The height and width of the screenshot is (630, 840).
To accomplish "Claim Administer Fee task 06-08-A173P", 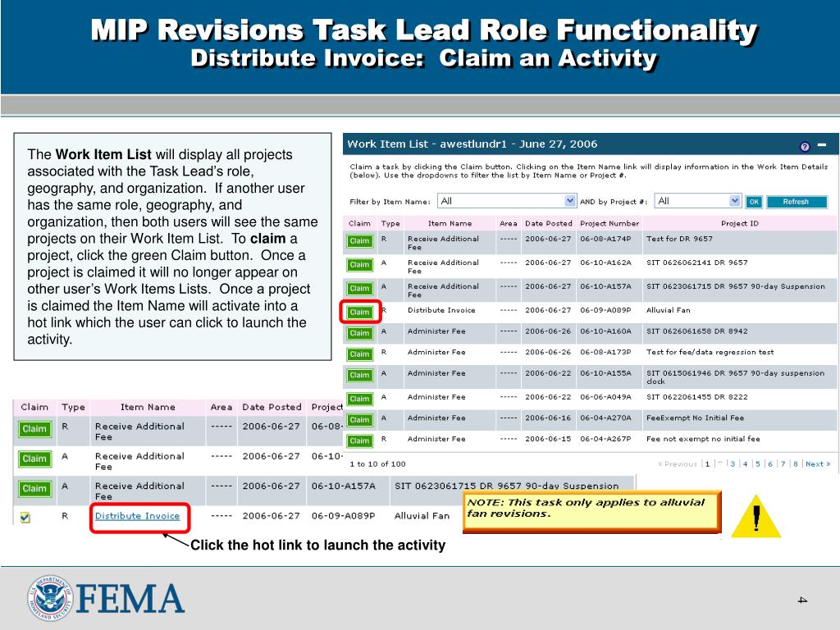I will click(359, 354).
